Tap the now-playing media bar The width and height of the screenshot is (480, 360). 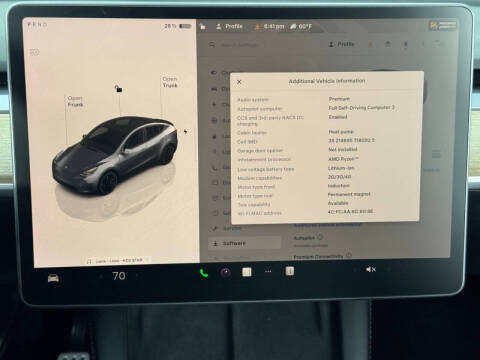[x=118, y=261]
